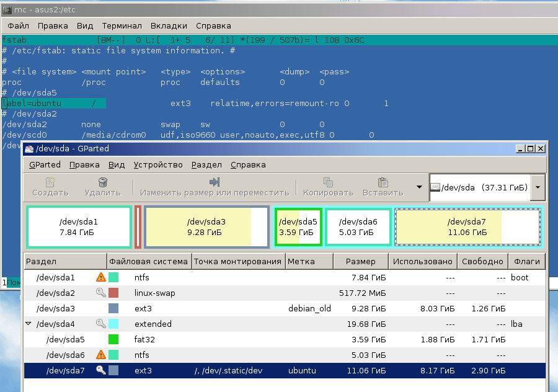This screenshot has width=558, height=392.
Task: Open Справка menu in GParted
Action: pyautogui.click(x=248, y=165)
